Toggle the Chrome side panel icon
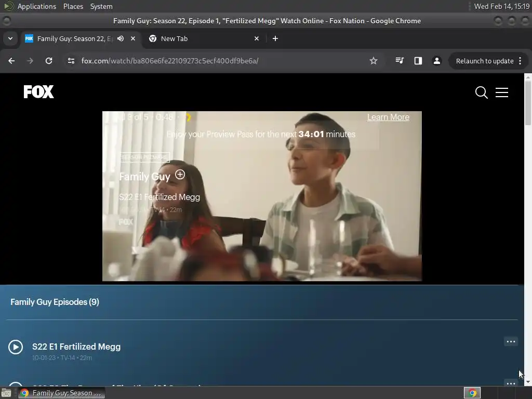 (x=418, y=61)
